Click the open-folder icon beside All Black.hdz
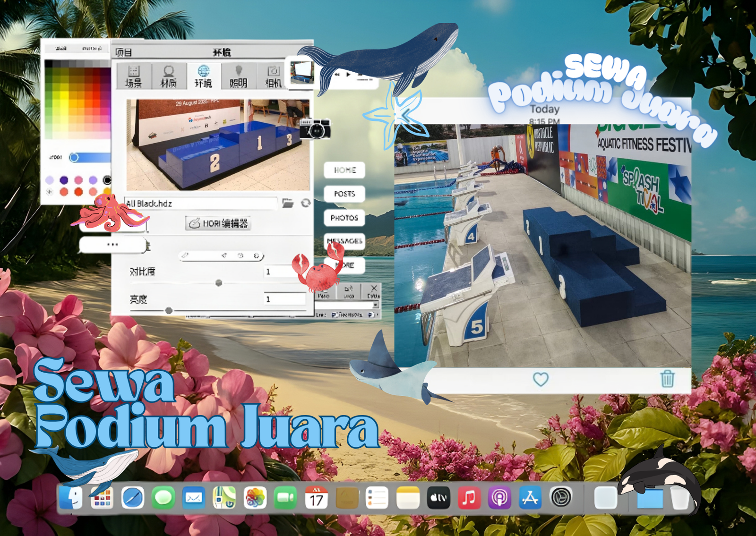The image size is (756, 536). 288,203
